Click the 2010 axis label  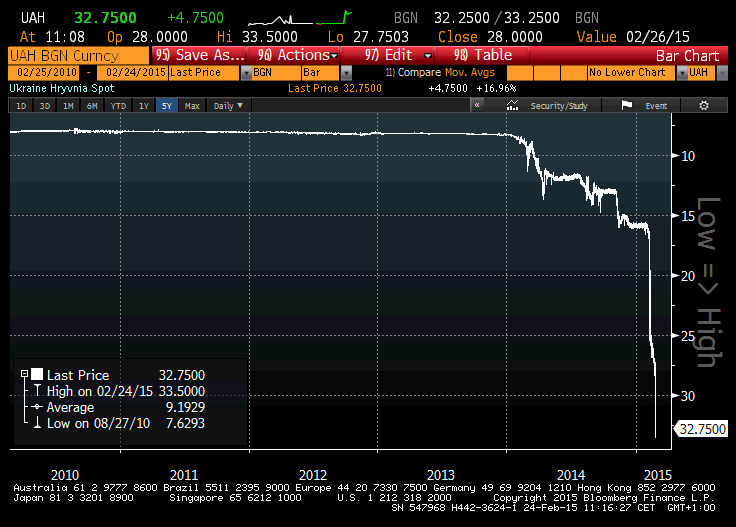(65, 475)
